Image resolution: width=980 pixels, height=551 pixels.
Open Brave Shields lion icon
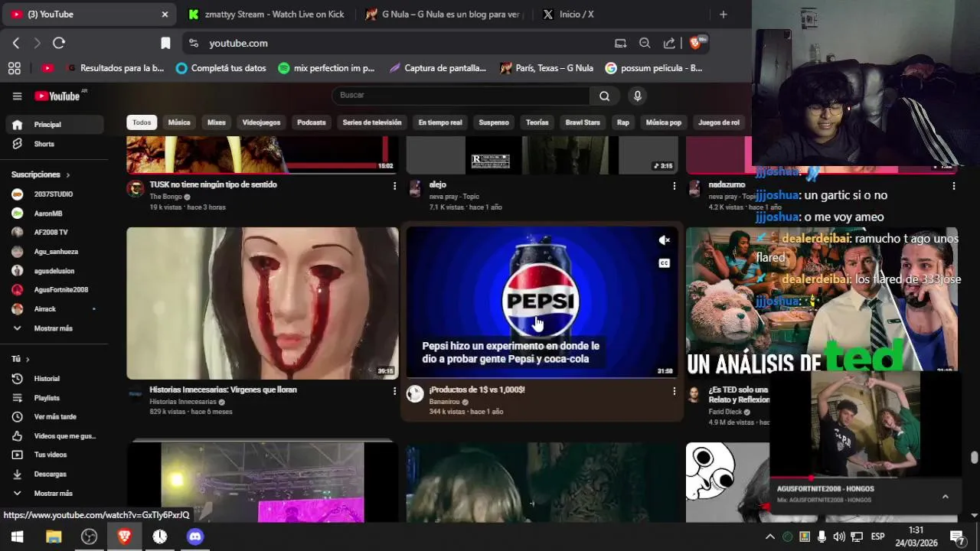pyautogui.click(x=695, y=43)
